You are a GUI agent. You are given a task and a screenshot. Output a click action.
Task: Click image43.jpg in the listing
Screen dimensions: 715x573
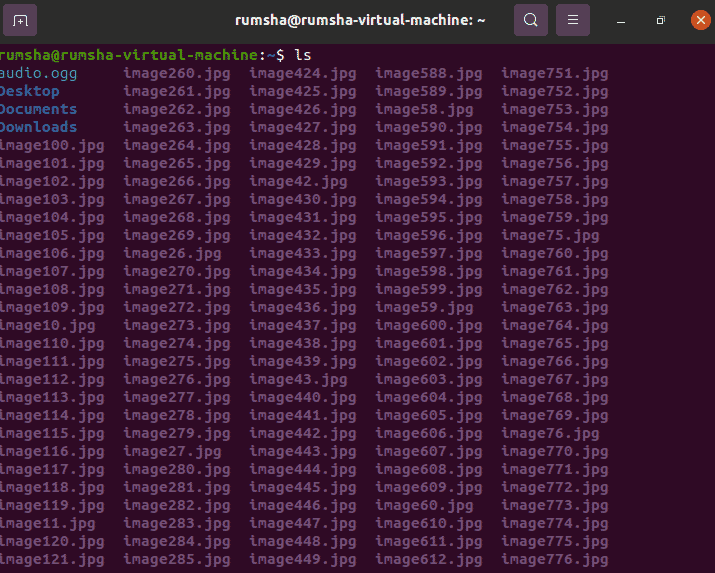[x=298, y=380]
